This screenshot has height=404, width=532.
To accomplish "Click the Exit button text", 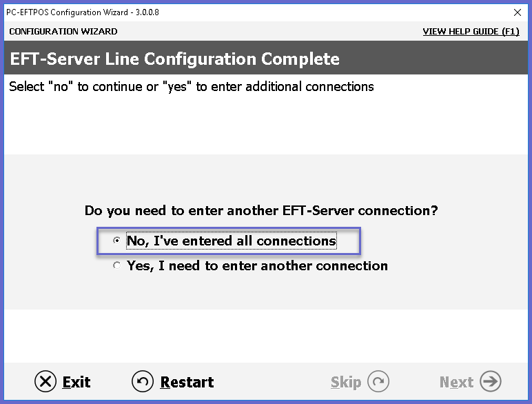I will pos(76,382).
